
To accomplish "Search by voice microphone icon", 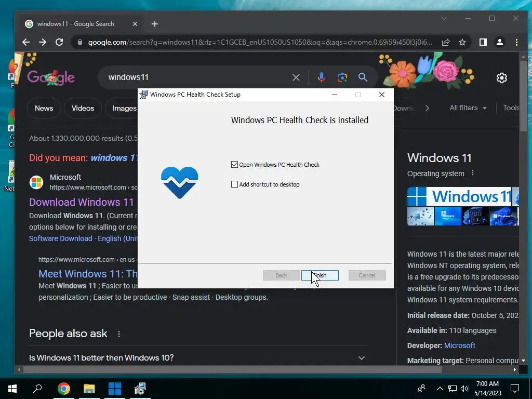I will (321, 77).
